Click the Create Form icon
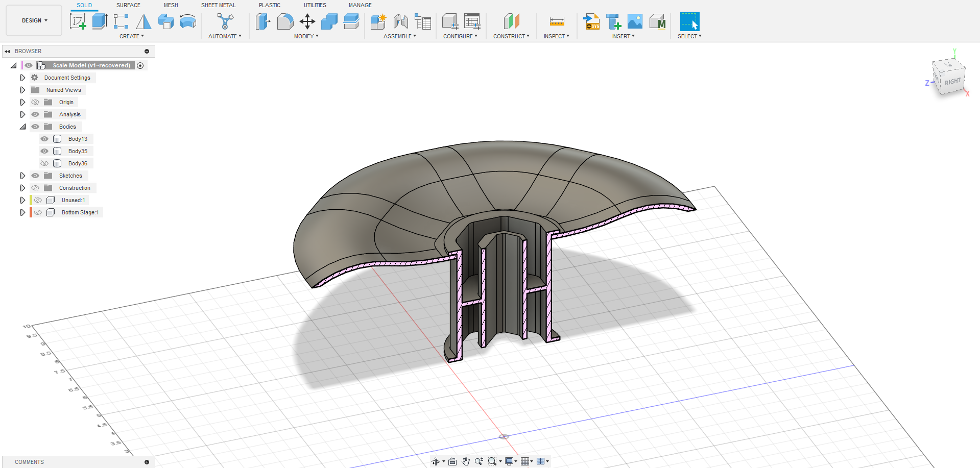Image resolution: width=980 pixels, height=468 pixels. pyautogui.click(x=121, y=21)
